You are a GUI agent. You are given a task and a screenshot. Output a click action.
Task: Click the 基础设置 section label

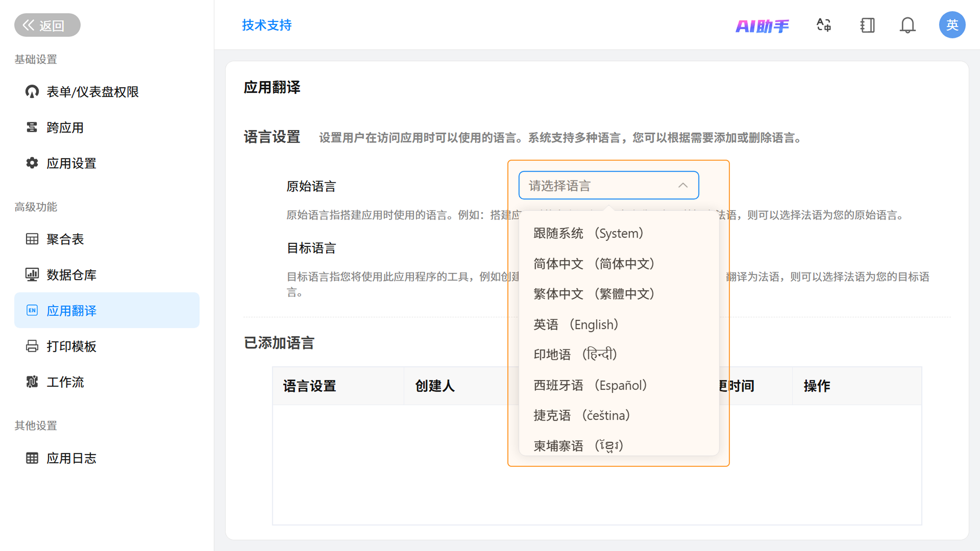point(36,59)
